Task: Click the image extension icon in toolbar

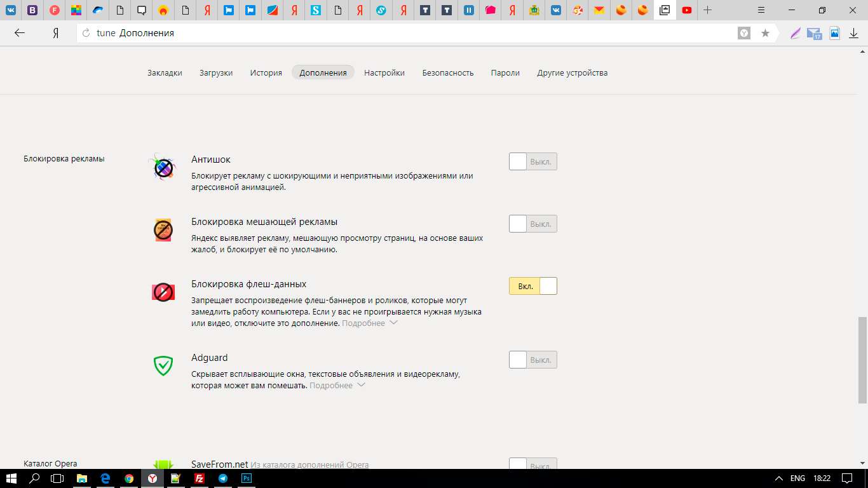Action: 835,33
